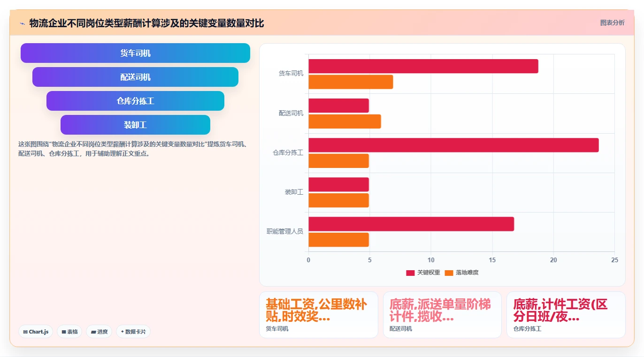Image resolution: width=644 pixels, height=357 pixels.
Task: Click the orange 仓库分拣工 落地难度 bar
Action: (x=338, y=161)
